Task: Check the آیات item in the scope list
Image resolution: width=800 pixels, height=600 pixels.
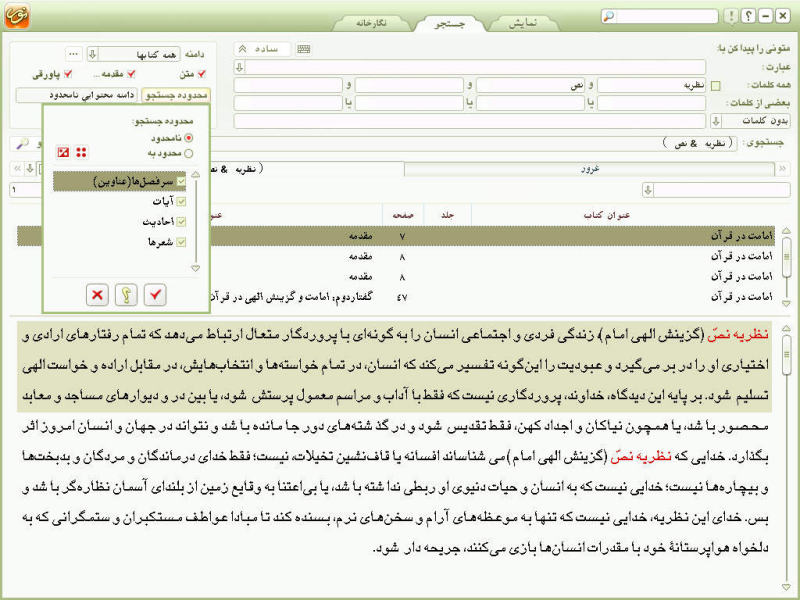Action: tap(181, 202)
